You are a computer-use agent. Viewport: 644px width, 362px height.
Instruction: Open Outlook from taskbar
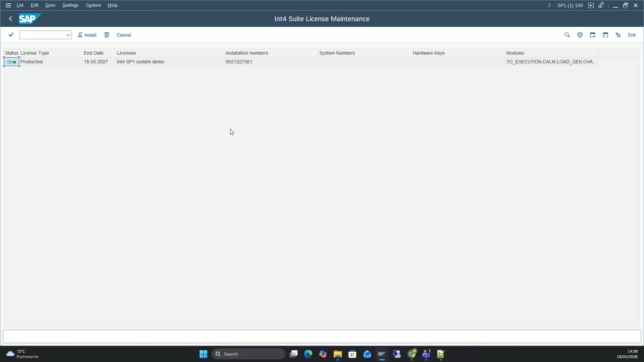(x=367, y=354)
